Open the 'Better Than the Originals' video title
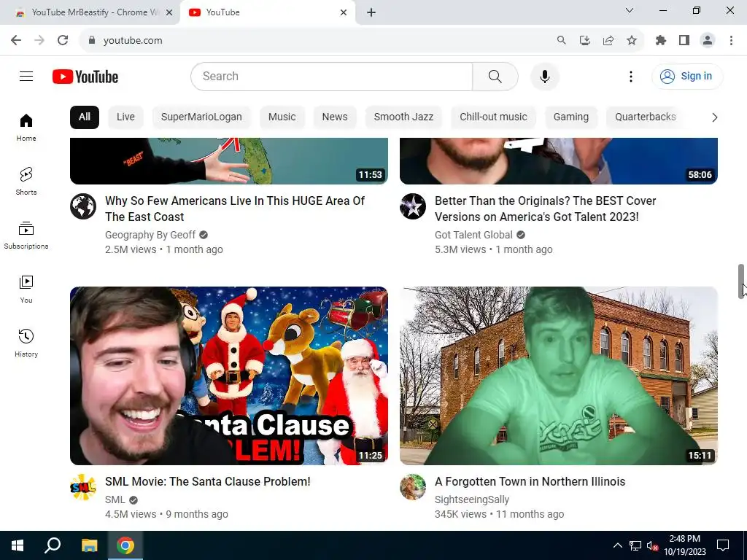747x560 pixels. point(546,209)
